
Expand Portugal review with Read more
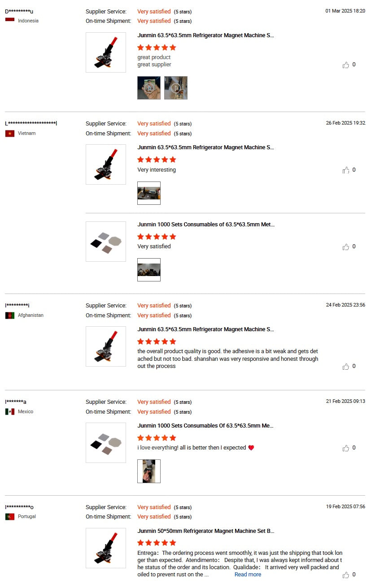coord(248,575)
